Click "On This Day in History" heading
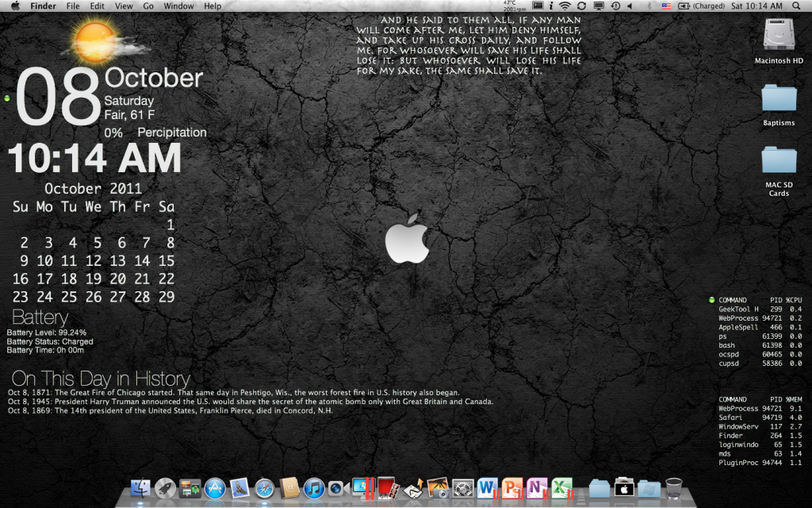Image resolution: width=812 pixels, height=508 pixels. [101, 379]
